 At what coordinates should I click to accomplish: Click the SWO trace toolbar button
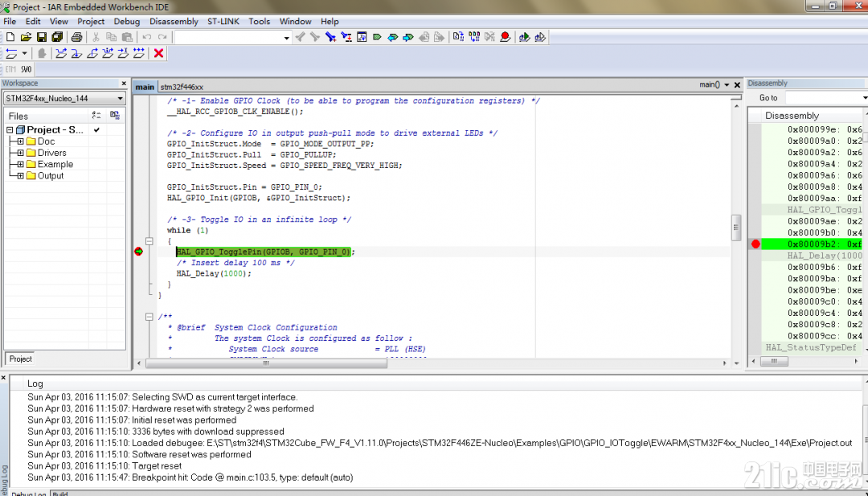[x=27, y=69]
